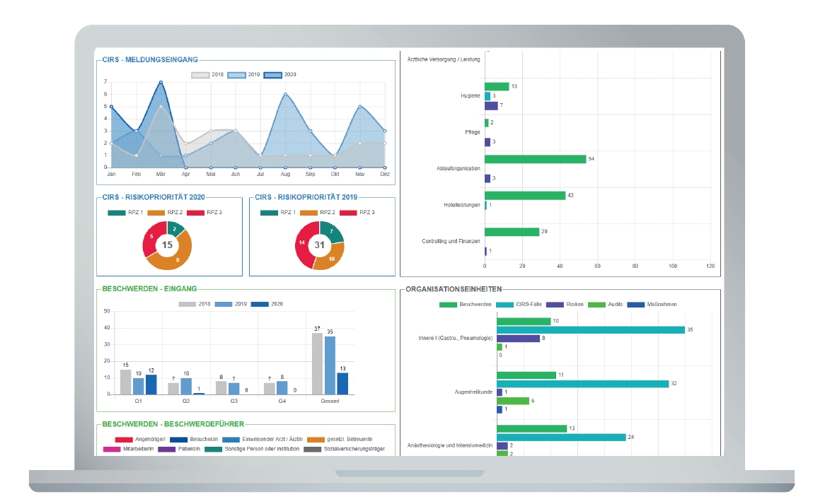Toggle the 2020 legend in Meldungseingang chart
Image resolution: width=813 pixels, height=504 pixels.
(x=280, y=75)
